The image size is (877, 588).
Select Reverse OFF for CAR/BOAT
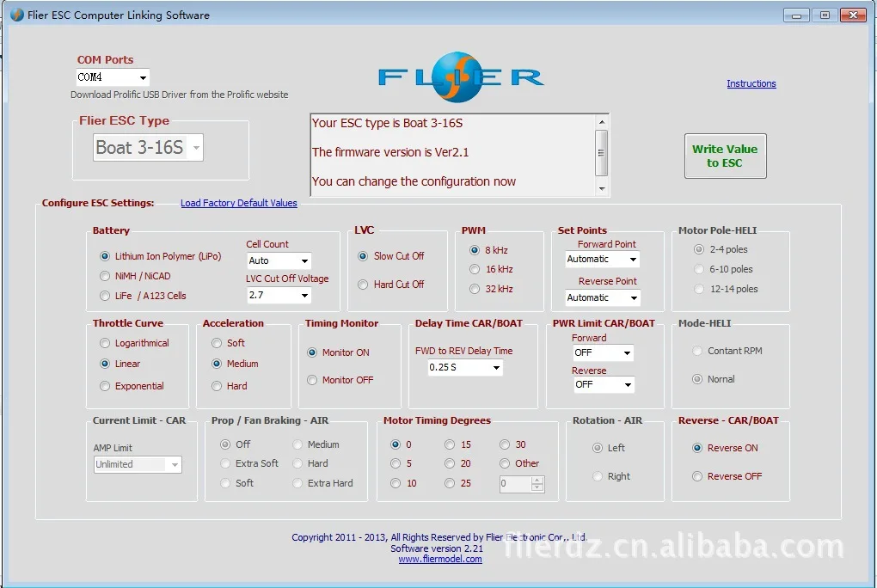(x=727, y=476)
